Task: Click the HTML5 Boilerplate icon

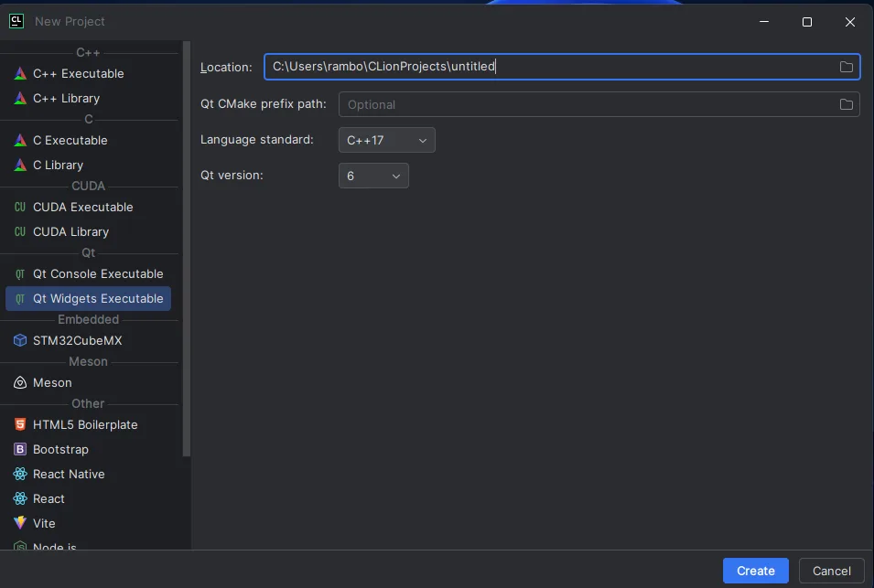Action: tap(20, 424)
